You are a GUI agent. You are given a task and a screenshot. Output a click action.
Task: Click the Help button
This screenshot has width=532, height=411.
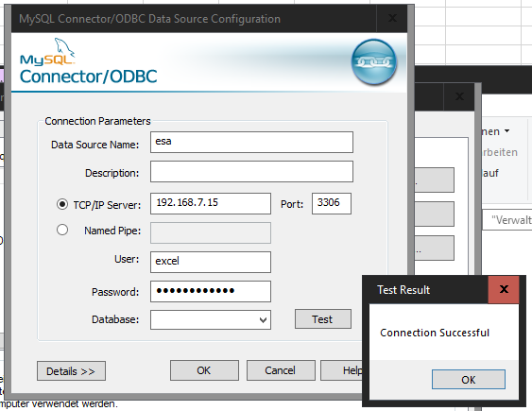pos(342,370)
